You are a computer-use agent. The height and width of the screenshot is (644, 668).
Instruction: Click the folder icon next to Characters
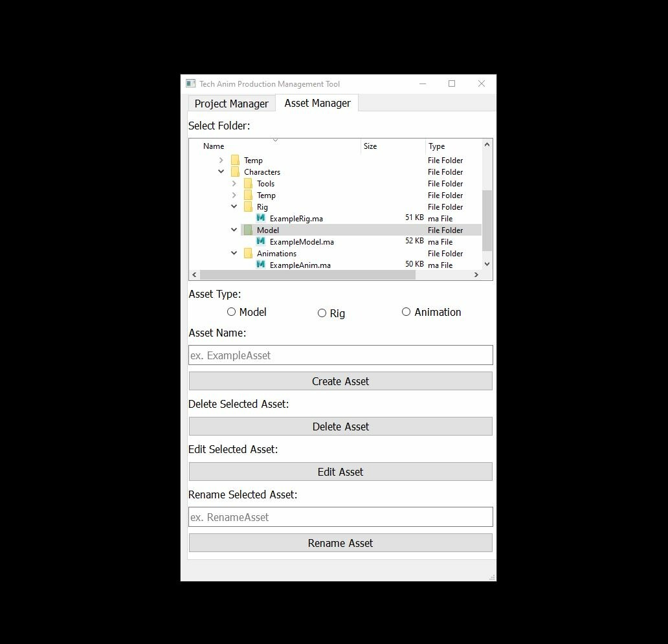(x=235, y=172)
